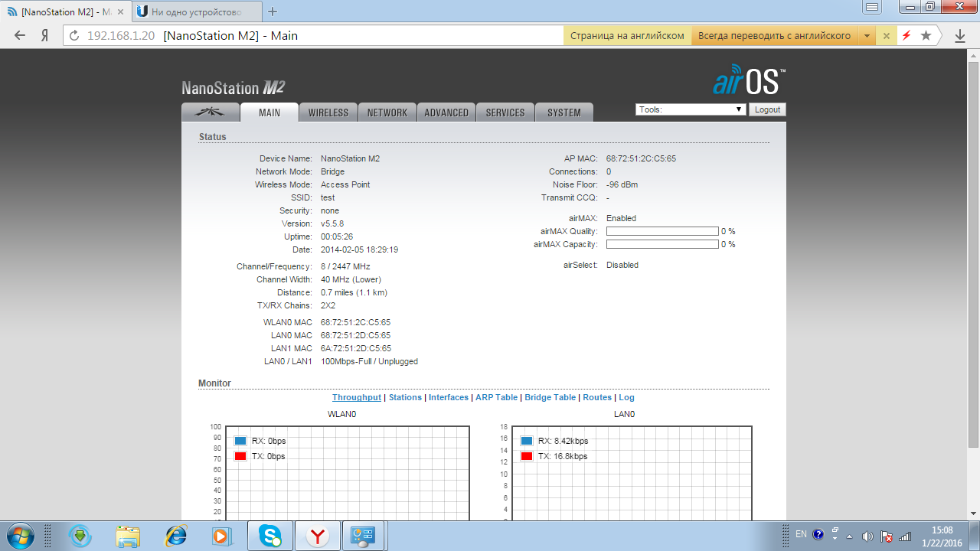Click the airMAX Quality progress bar
980x551 pixels.
pos(662,231)
